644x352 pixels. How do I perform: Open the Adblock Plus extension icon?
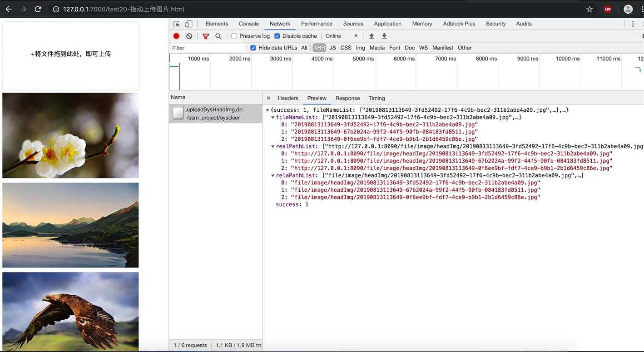[x=608, y=9]
